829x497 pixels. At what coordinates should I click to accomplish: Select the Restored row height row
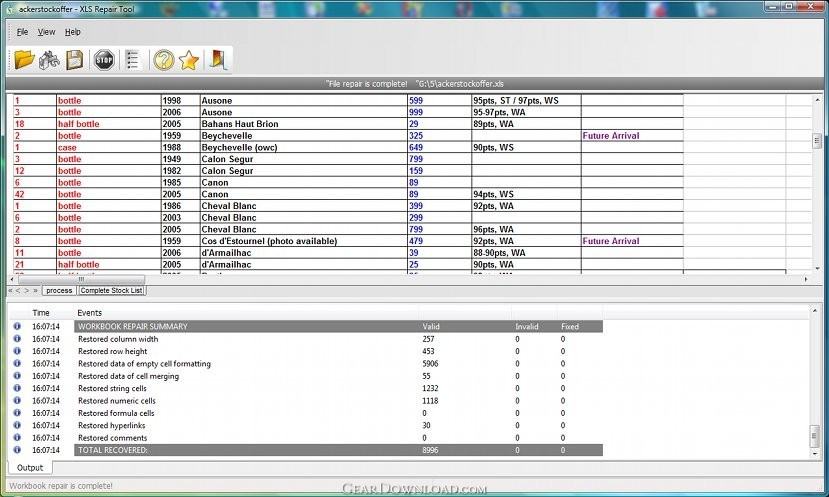(x=338, y=351)
